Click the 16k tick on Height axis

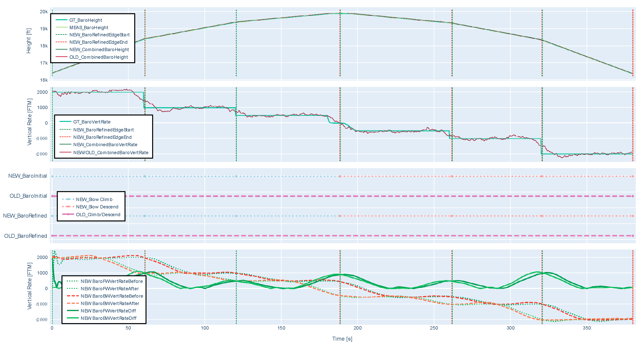point(44,80)
